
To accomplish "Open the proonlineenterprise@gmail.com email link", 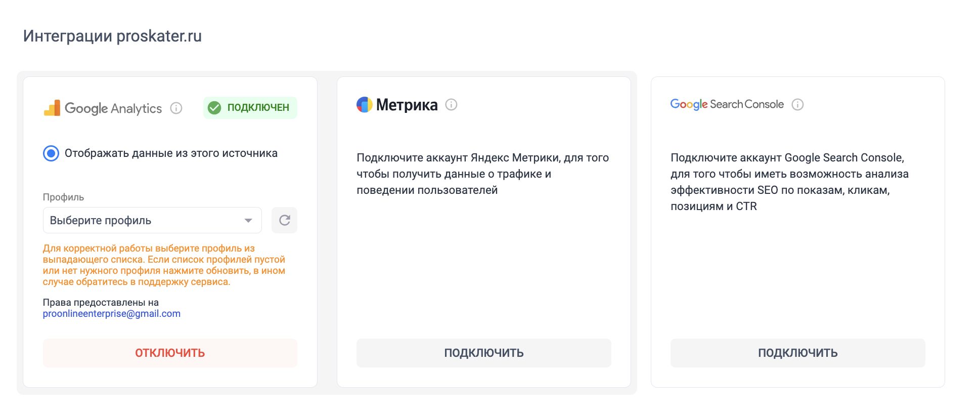I will [x=112, y=313].
